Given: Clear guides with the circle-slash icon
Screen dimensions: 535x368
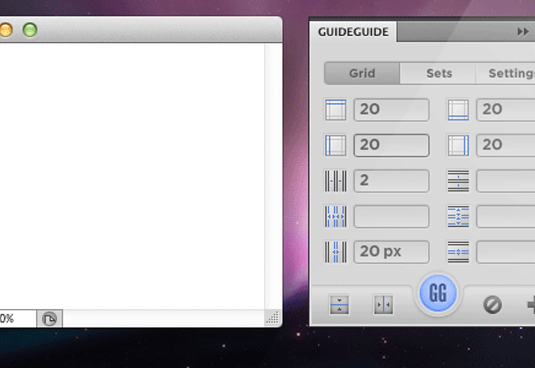Looking at the screenshot, I should coord(492,304).
